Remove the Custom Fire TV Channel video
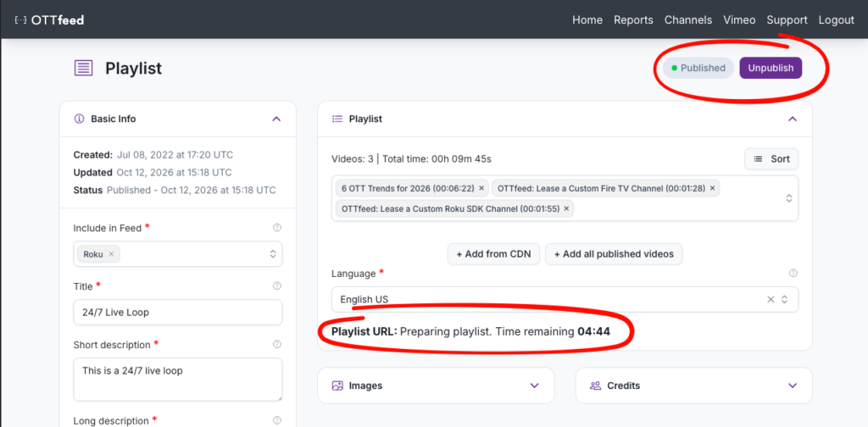The width and height of the screenshot is (868, 427). (x=712, y=189)
